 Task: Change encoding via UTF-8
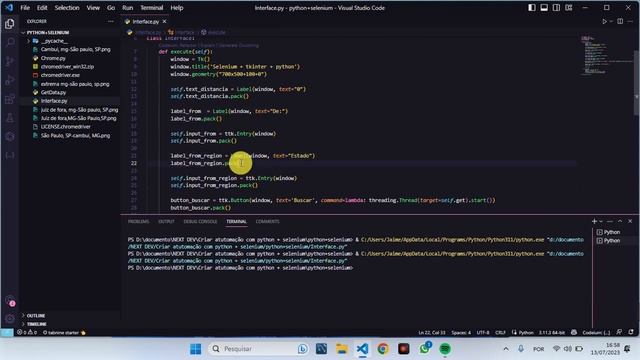coord(483,333)
